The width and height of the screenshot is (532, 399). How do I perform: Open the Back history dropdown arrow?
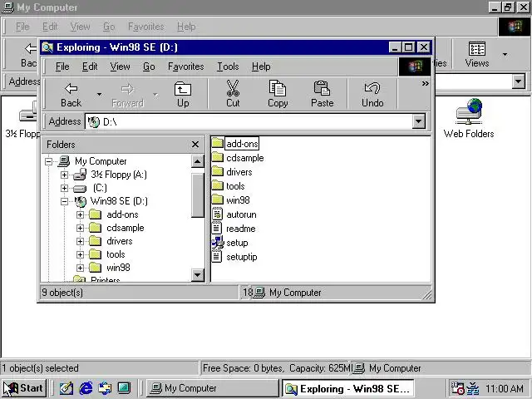click(x=99, y=94)
